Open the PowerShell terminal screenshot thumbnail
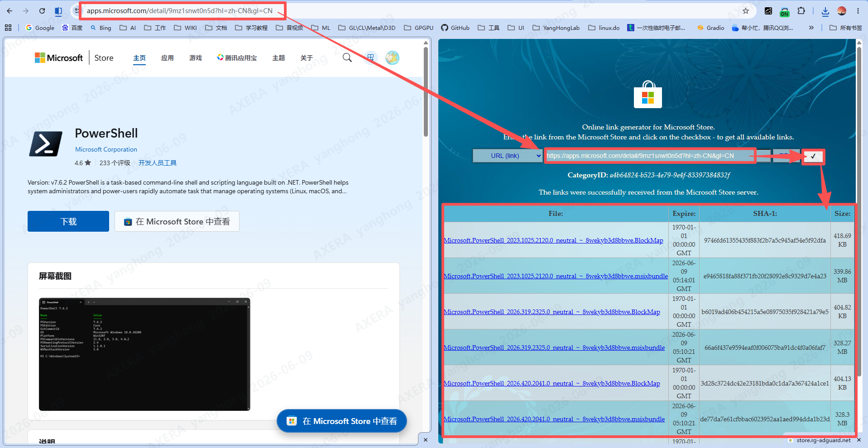The width and height of the screenshot is (868, 448). [x=144, y=354]
